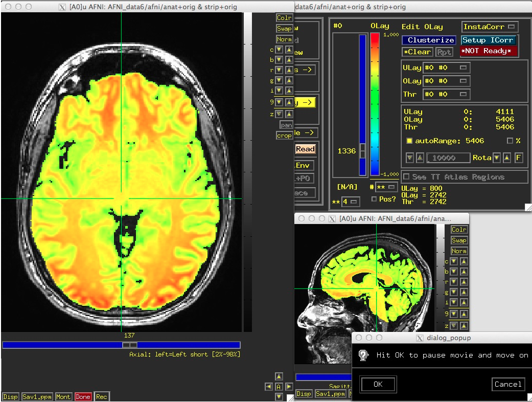Image resolution: width=532 pixels, height=402 pixels.
Task: Click the OLay rainbow color scale bar
Action: [375, 104]
